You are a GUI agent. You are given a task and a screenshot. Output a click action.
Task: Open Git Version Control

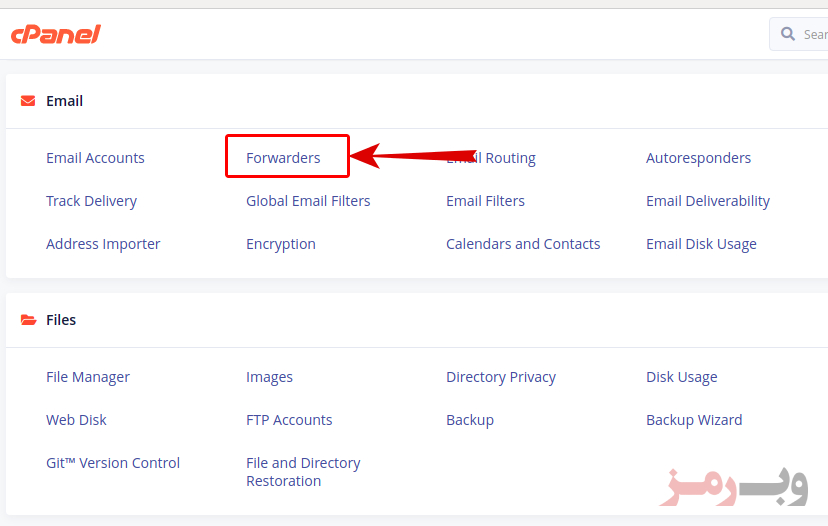tap(113, 463)
